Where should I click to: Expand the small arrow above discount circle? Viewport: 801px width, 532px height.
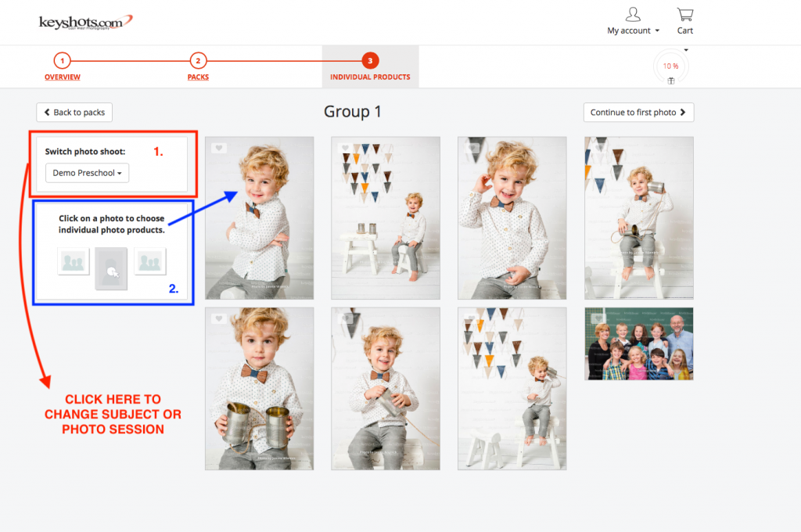tap(686, 50)
